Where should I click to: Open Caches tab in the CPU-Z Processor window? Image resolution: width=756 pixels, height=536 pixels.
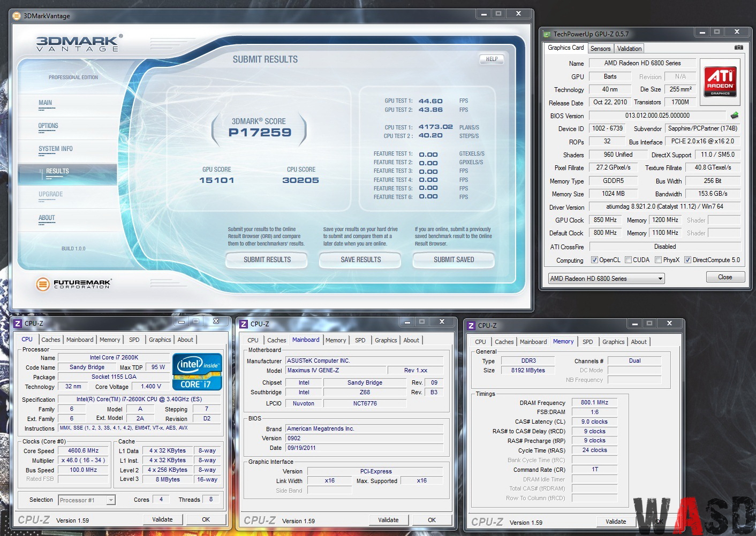51,340
